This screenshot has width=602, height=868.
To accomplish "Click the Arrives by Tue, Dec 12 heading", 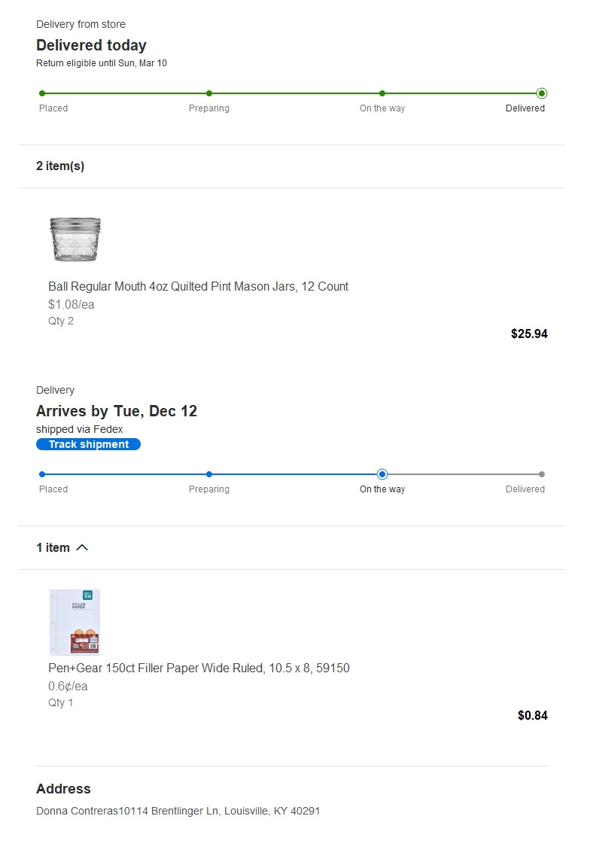I will [x=117, y=411].
